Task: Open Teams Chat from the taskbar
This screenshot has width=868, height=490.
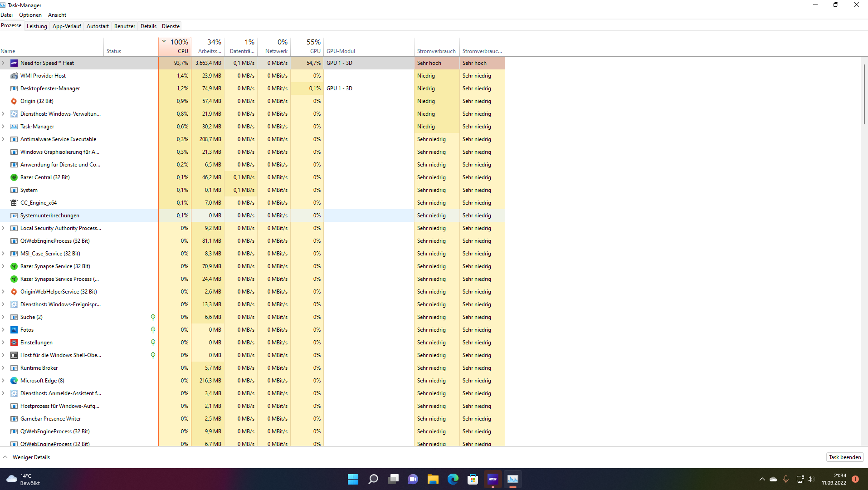Action: pos(413,479)
